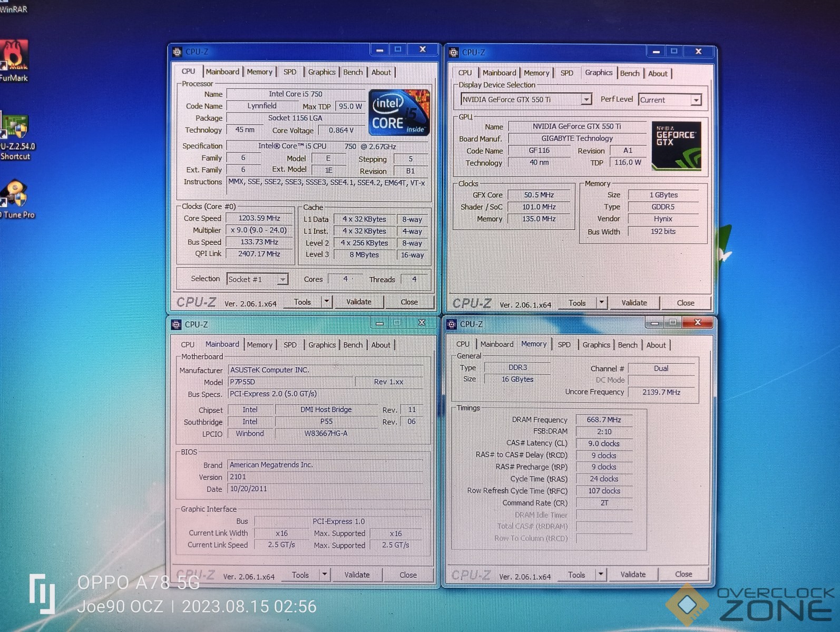Click CPU-Z title icon in CPU window
The height and width of the screenshot is (632, 840).
178,52
